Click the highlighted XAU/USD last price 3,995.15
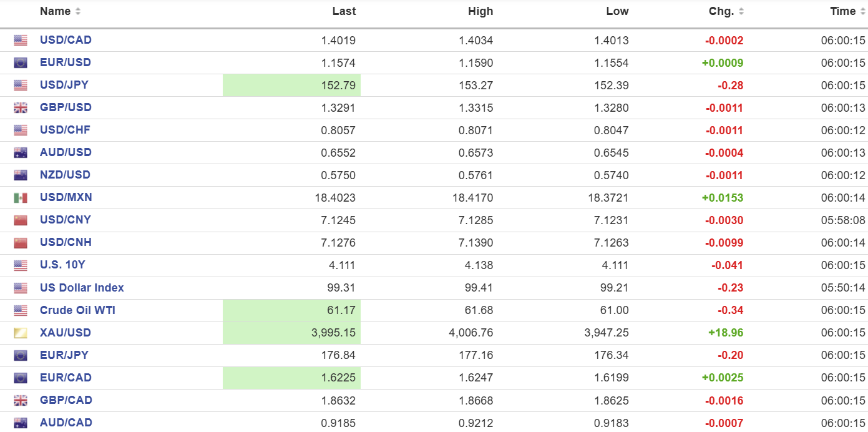Screen dimensions: 868x432 333,333
